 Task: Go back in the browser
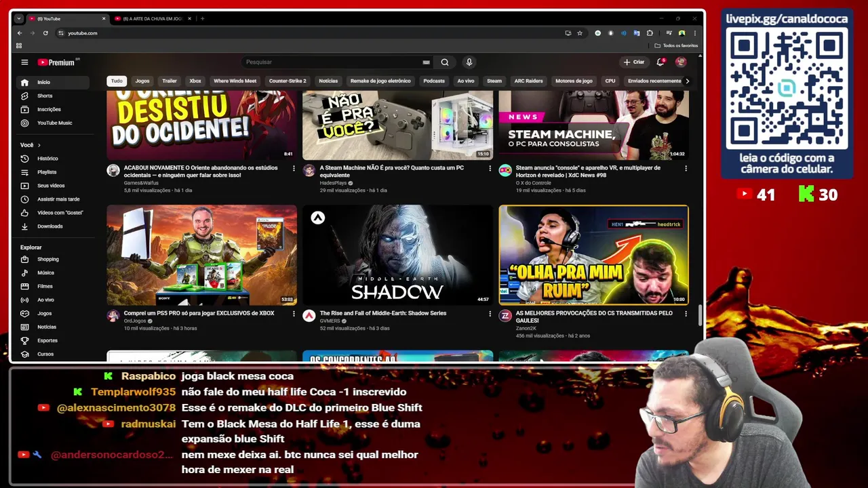pyautogui.click(x=20, y=33)
